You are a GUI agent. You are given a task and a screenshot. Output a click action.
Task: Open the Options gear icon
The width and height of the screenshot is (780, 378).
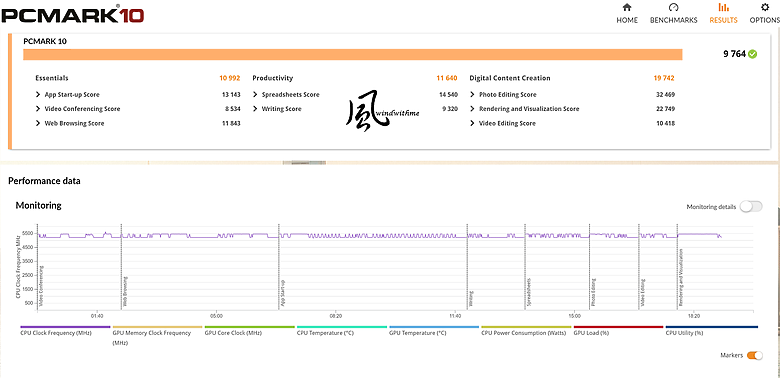pyautogui.click(x=765, y=7)
